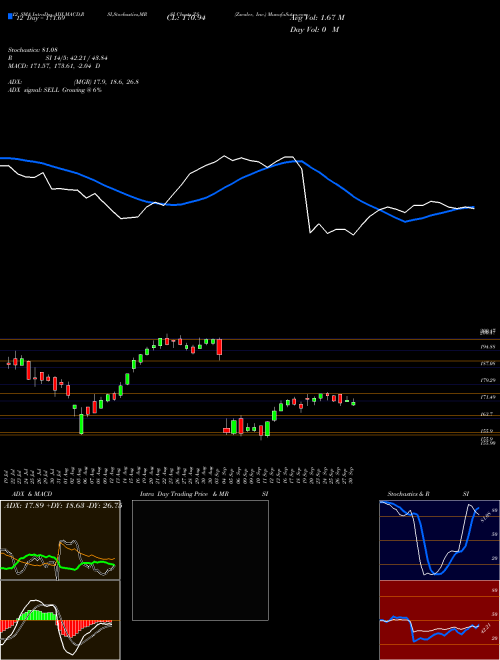Click the 171.49 price axis label
The width and height of the screenshot is (500, 660).
coord(488,397)
